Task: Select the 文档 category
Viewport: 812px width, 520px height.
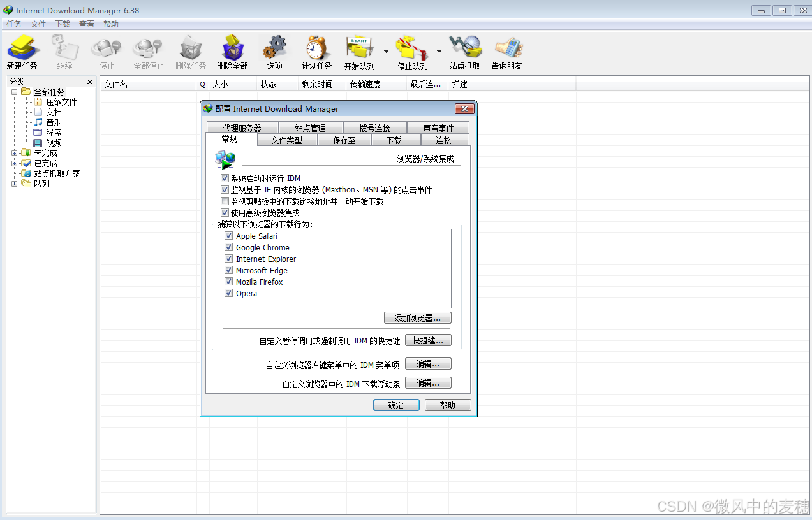Action: click(x=54, y=112)
